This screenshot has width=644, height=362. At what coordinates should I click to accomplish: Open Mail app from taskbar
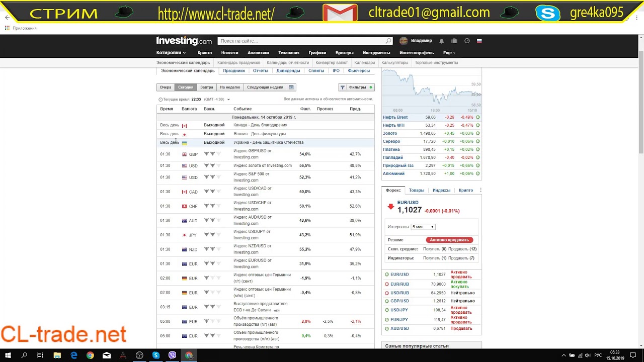tap(107, 355)
